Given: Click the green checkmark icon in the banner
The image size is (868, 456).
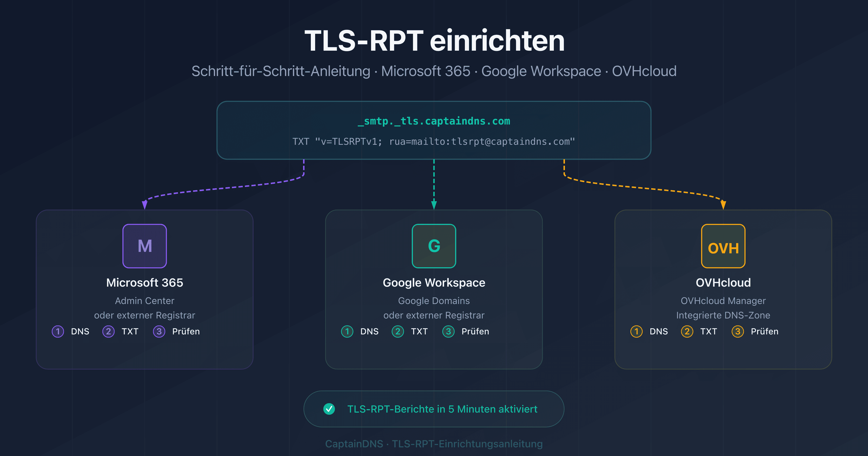Looking at the screenshot, I should pyautogui.click(x=329, y=409).
